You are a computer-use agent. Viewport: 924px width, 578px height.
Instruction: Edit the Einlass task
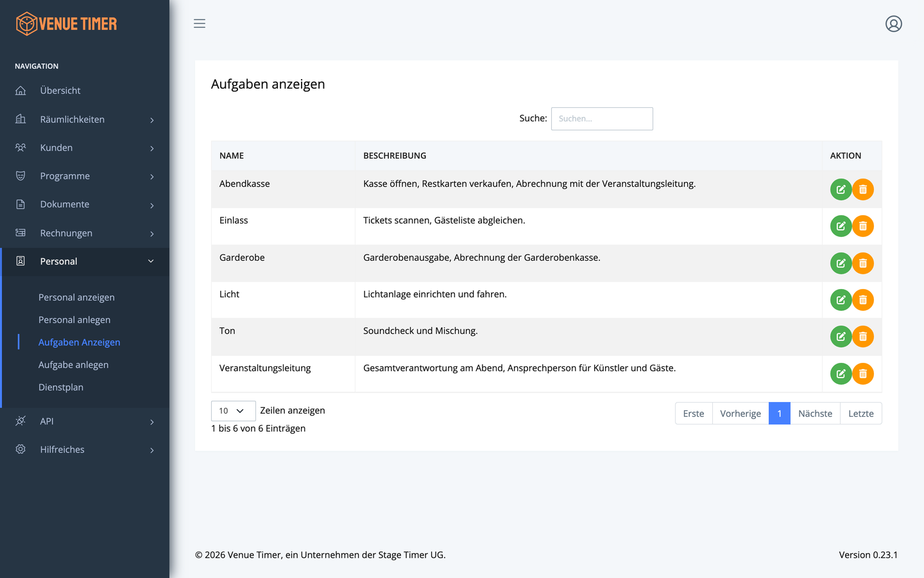click(x=841, y=226)
